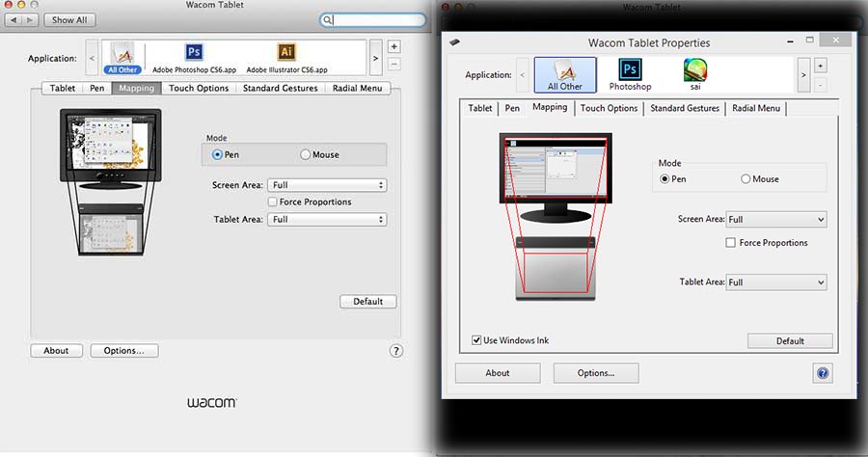868x457 pixels.
Task: Open Screen Area dropdown in Mac window
Action: tap(327, 185)
